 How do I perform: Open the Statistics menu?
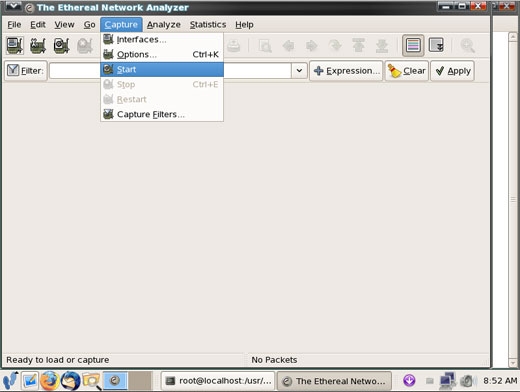tap(208, 25)
